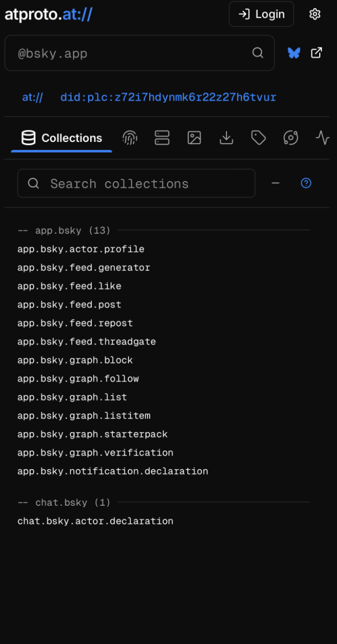Image resolution: width=337 pixels, height=644 pixels.
Task: Open the did:plc identifier link
Action: click(168, 97)
